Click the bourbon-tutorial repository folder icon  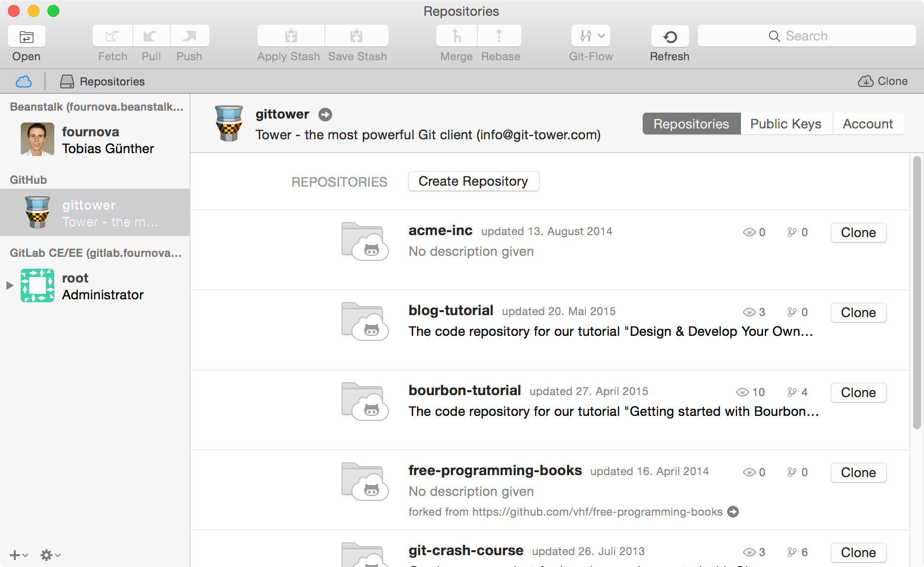tap(365, 402)
